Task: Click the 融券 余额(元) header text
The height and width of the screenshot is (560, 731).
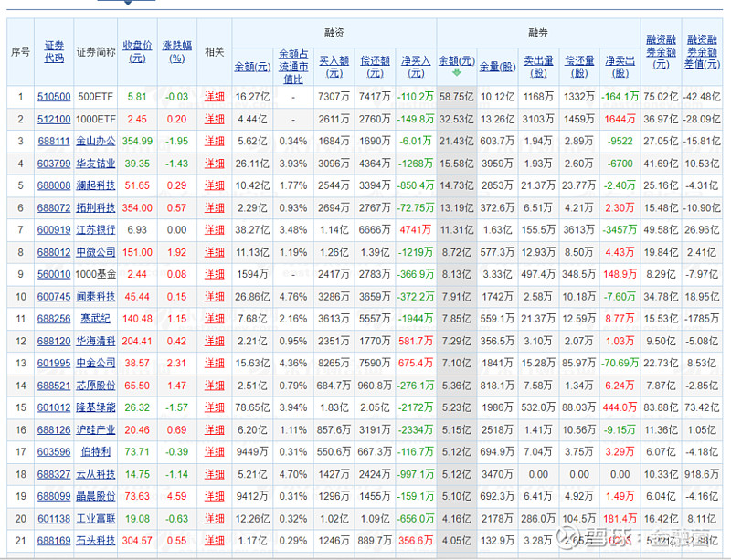Action: 456,60
